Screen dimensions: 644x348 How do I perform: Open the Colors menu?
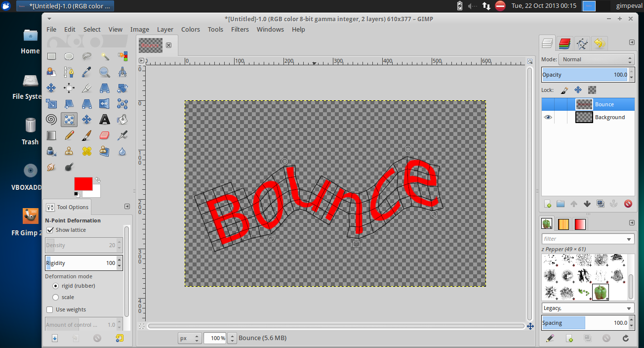pyautogui.click(x=190, y=29)
